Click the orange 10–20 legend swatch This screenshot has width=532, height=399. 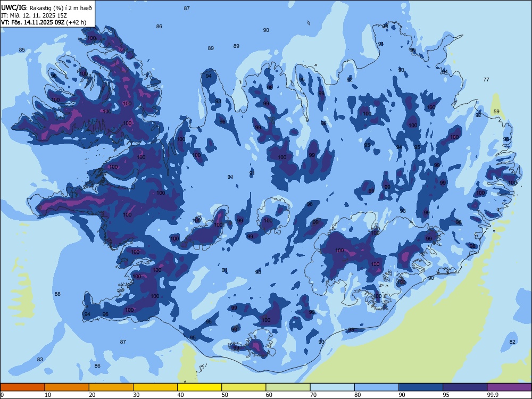67,387
